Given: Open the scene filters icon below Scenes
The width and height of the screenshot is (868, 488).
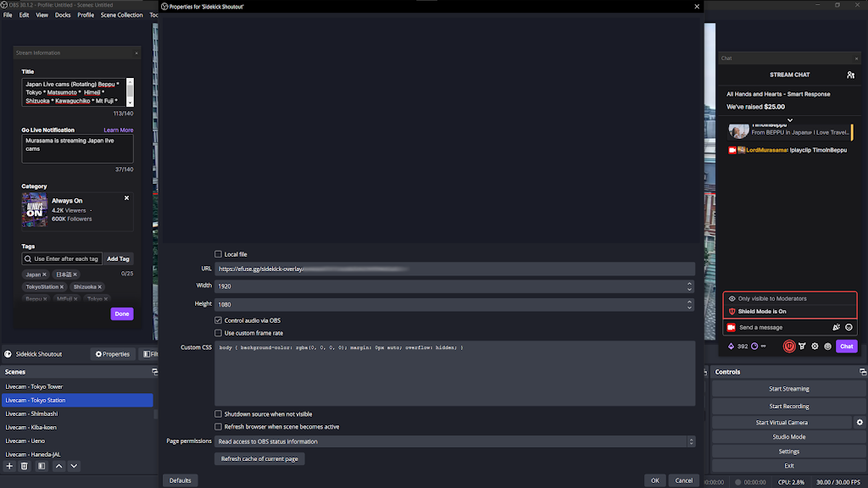Looking at the screenshot, I should tap(41, 466).
